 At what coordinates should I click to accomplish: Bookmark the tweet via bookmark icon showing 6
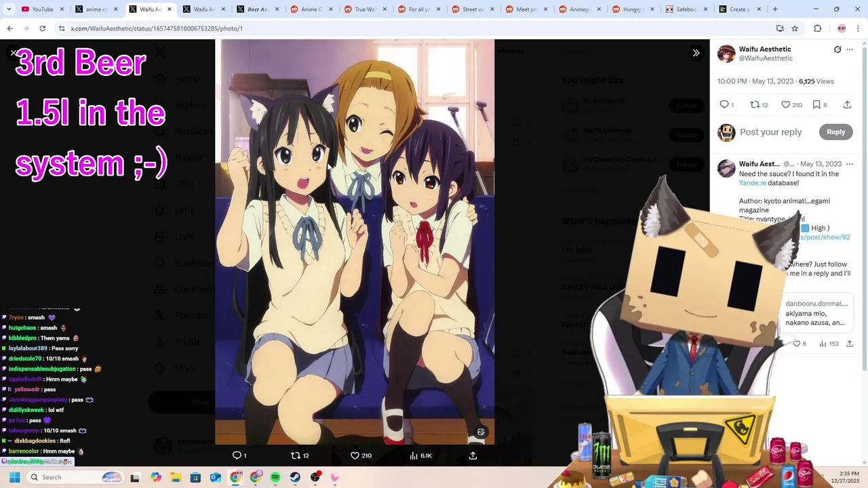816,104
